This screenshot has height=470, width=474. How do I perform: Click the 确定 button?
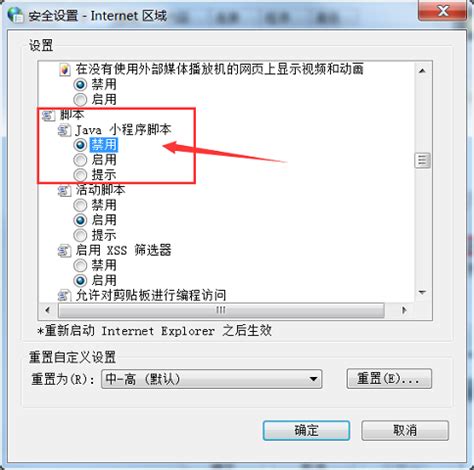[306, 430]
